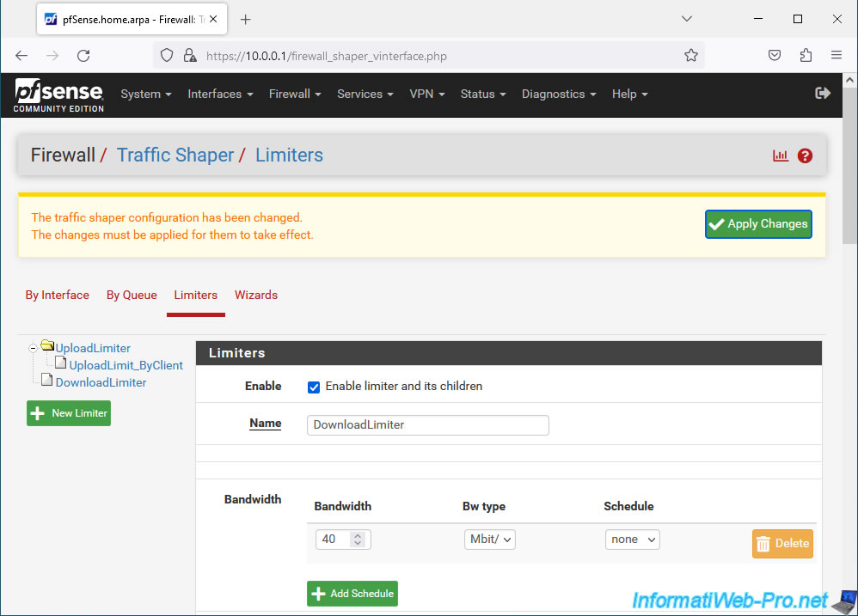Image resolution: width=858 pixels, height=616 pixels.
Task: Click the pfSense logo in the navbar
Action: 58,95
